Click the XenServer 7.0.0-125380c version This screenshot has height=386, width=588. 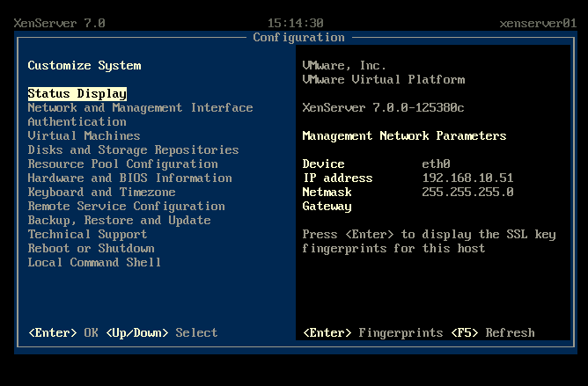(383, 108)
